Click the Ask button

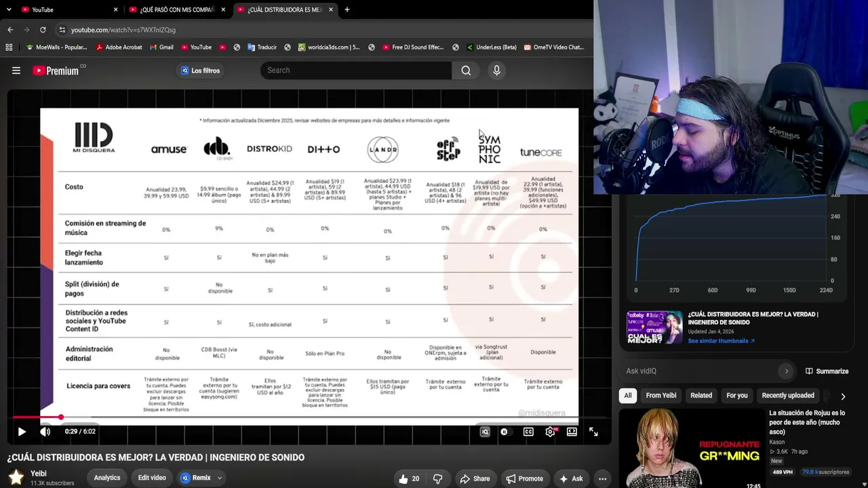click(571, 479)
